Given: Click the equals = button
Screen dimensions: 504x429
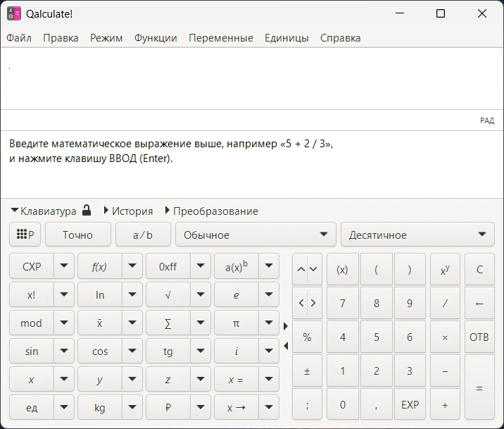Looking at the screenshot, I should coord(479,387).
